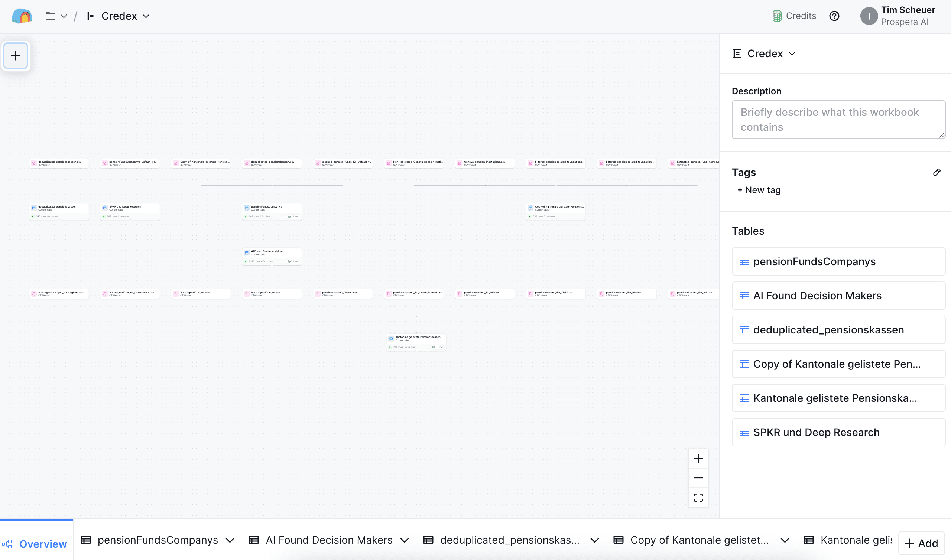The width and height of the screenshot is (951, 560).
Task: Click the fit view canvas icon
Action: click(698, 497)
